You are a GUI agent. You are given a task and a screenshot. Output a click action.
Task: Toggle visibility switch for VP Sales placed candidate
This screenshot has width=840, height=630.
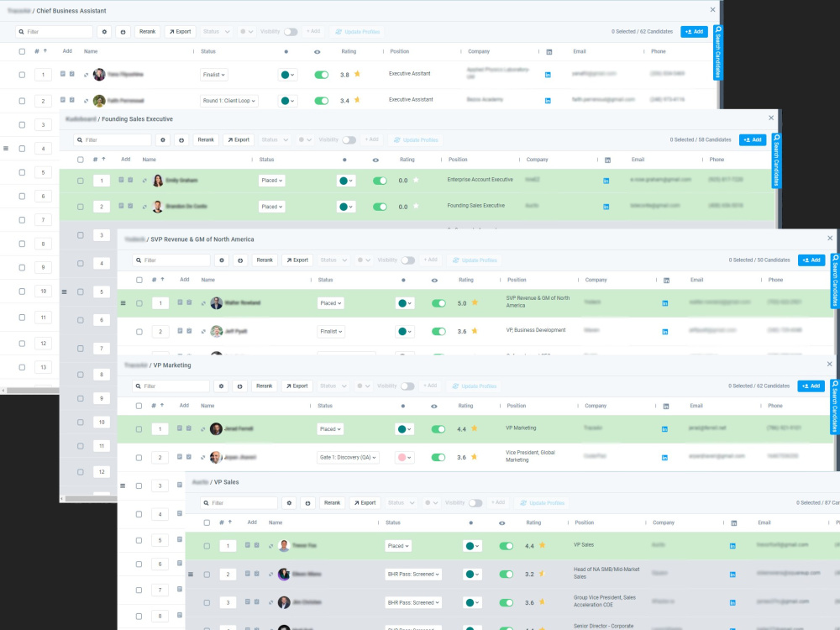507,546
